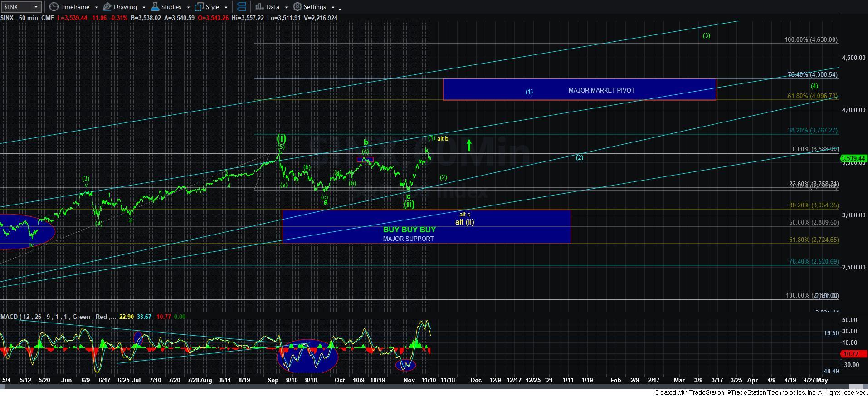This screenshot has width=868, height=396.
Task: Select the green (ii) wave label
Action: tap(409, 204)
